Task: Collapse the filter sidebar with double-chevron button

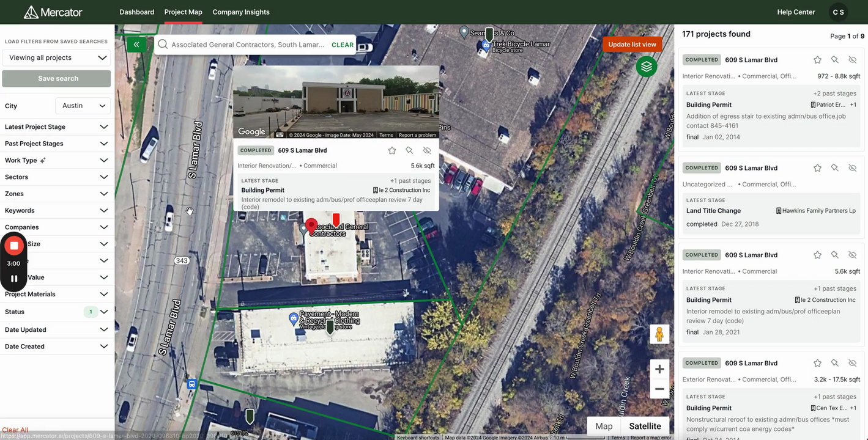Action: [x=136, y=45]
